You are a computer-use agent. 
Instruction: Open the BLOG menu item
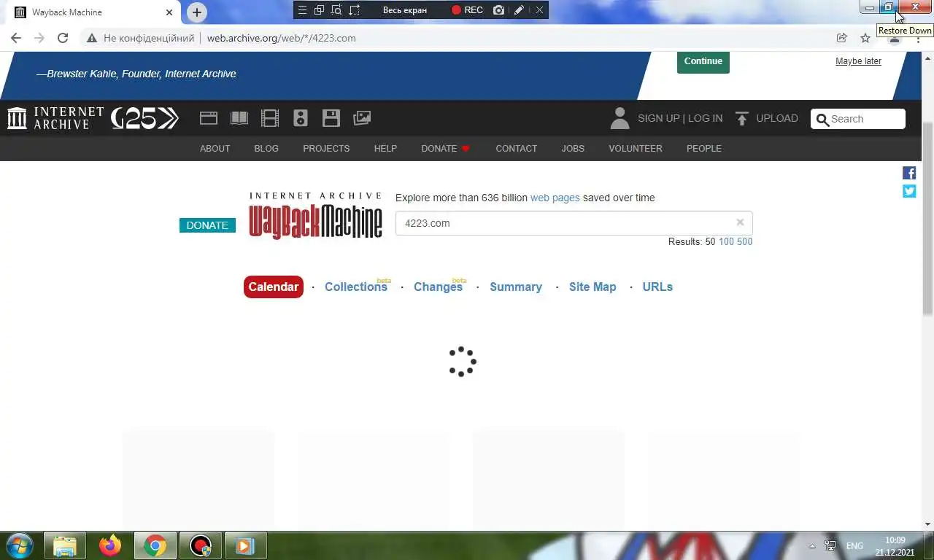tap(266, 148)
